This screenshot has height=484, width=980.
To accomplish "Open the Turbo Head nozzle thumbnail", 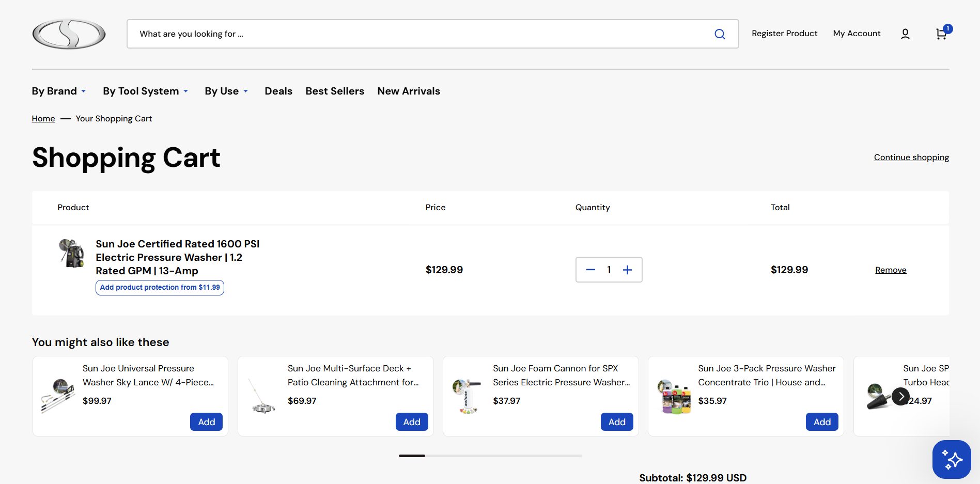I will coord(879,396).
